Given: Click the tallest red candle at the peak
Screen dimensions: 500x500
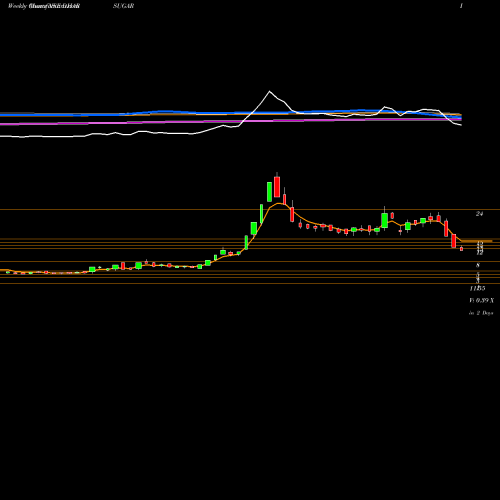Looking at the screenshot, I should 277,186.
